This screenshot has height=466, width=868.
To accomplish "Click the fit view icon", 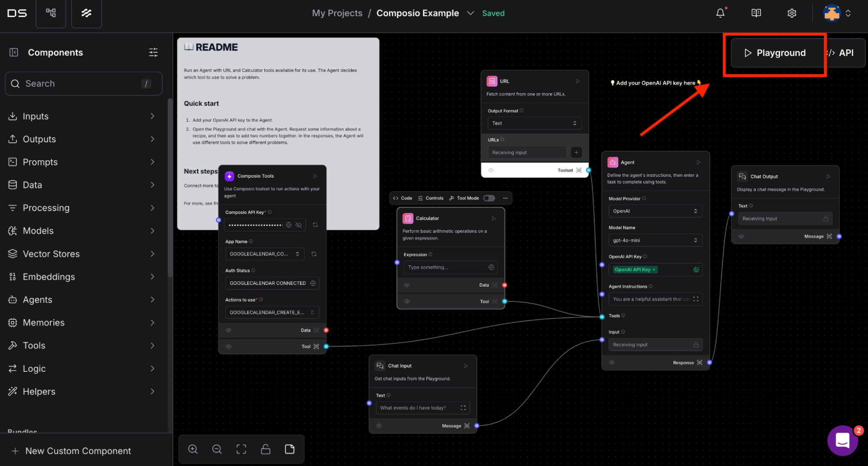I will coord(241,449).
